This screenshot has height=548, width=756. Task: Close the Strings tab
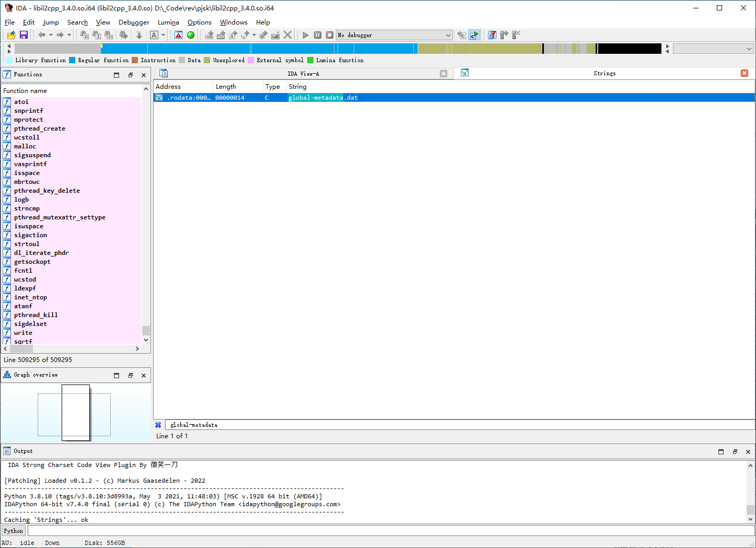point(745,73)
